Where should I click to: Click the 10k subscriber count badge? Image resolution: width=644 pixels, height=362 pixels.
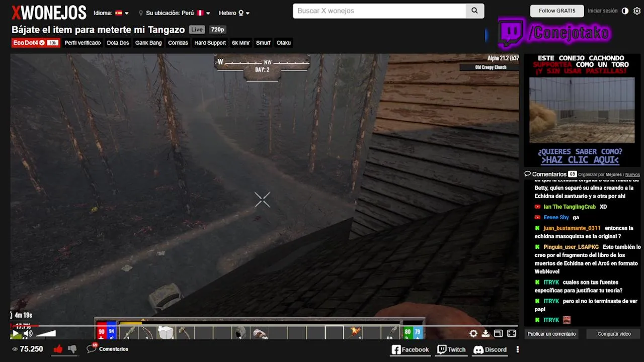pyautogui.click(x=52, y=43)
